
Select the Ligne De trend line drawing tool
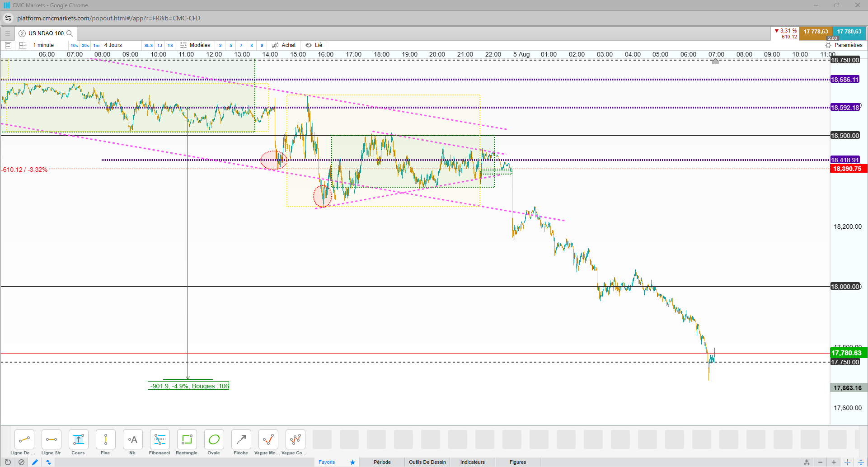(24, 439)
